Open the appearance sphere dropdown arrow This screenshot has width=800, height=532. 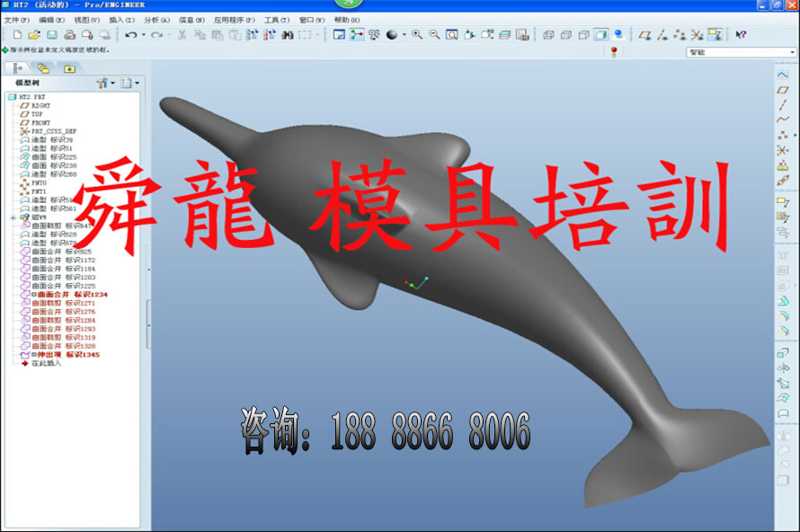404,35
